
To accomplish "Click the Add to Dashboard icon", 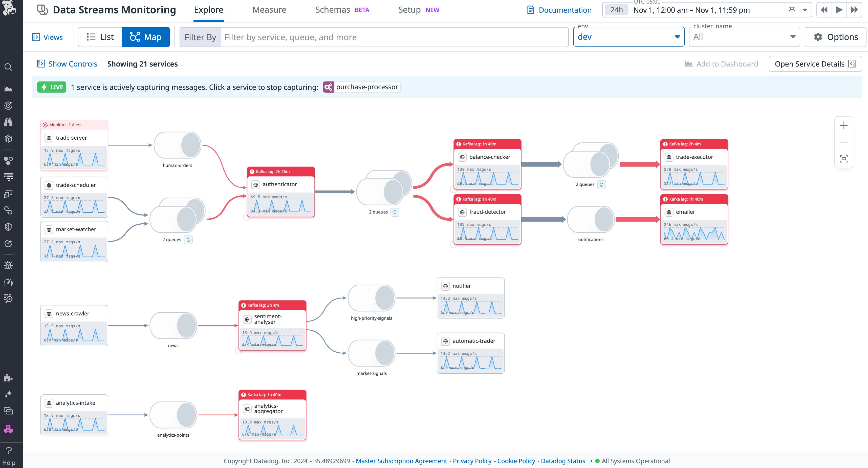I will coord(689,63).
